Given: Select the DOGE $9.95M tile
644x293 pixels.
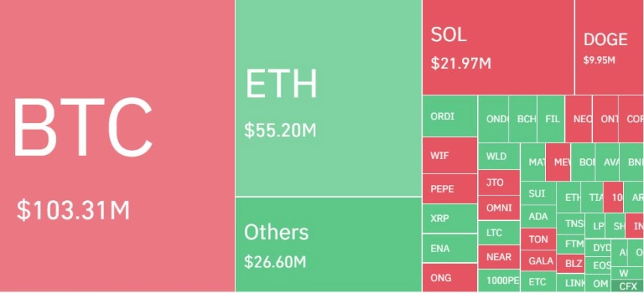Looking at the screenshot, I should pyautogui.click(x=609, y=47).
